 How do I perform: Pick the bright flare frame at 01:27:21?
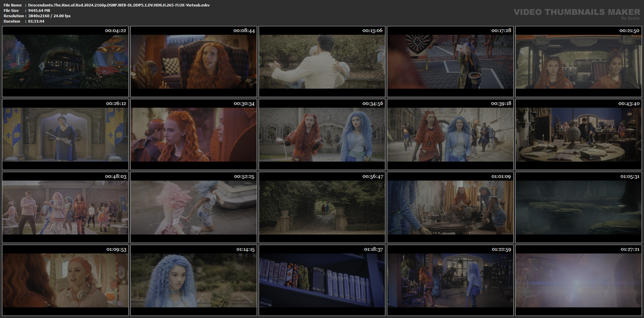tap(579, 280)
